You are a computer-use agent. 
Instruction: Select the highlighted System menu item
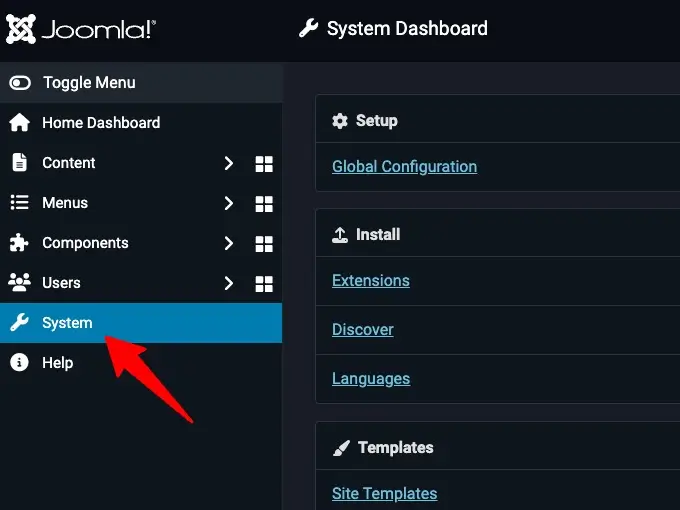point(141,323)
